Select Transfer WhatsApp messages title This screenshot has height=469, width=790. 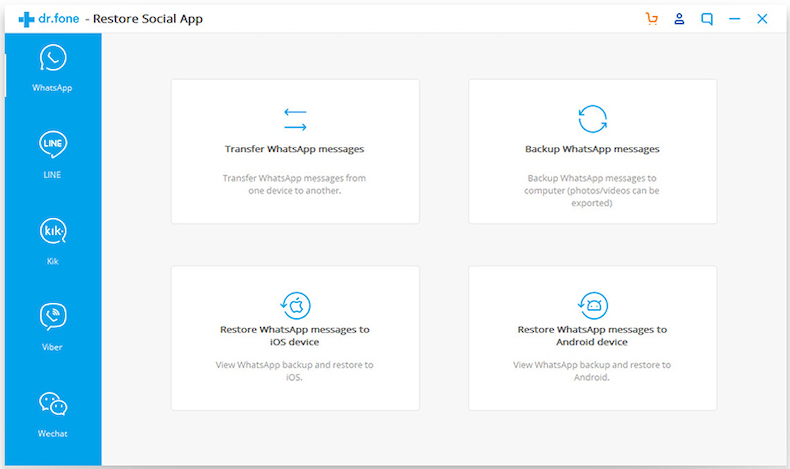coord(294,149)
